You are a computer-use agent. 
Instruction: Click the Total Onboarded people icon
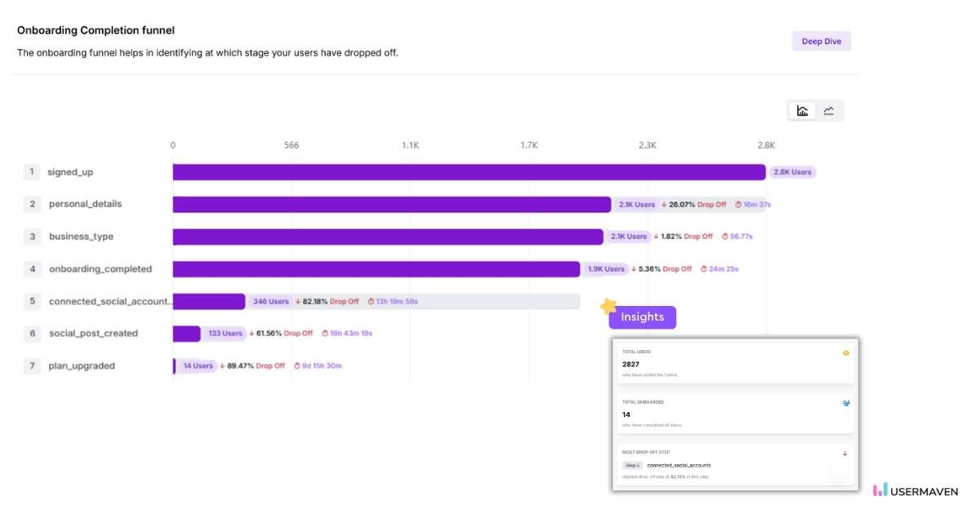point(845,403)
